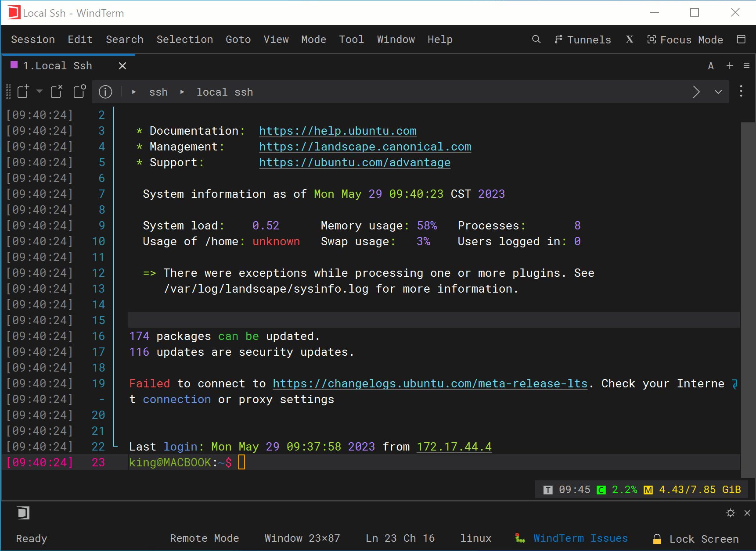Open the Tunnels panel
This screenshot has height=551, width=756.
click(x=583, y=39)
